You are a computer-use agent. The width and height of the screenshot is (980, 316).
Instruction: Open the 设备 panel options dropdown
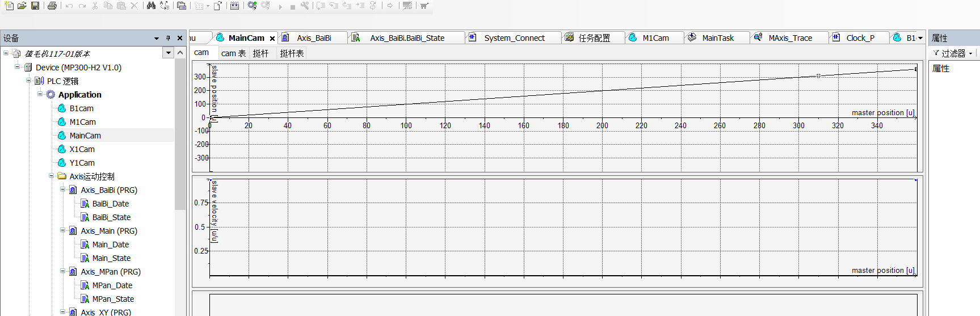coord(157,38)
